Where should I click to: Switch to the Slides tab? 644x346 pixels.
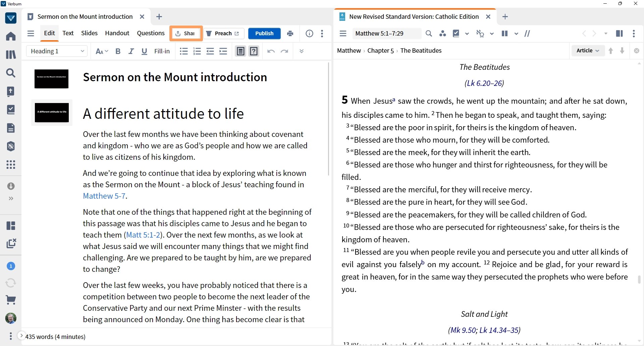point(89,33)
